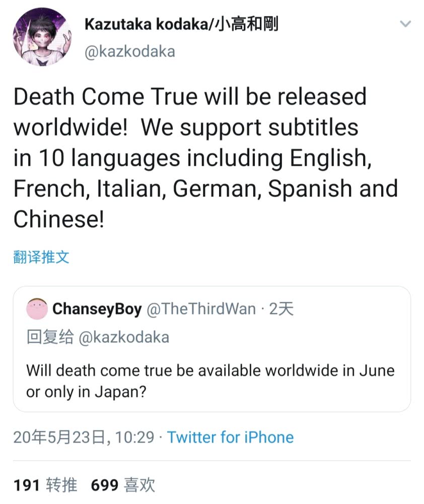
Task: Click "French, Italian, German" line of tweet
Action: pos(137,188)
